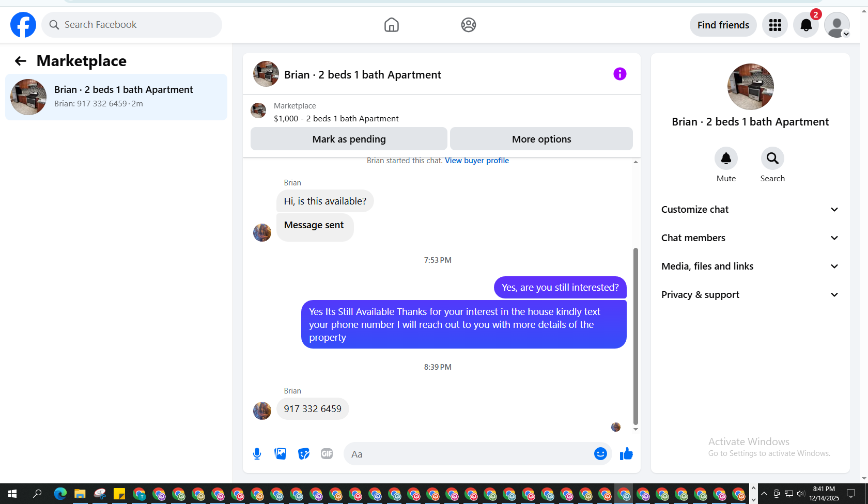
Task: Click large listing photo in right panel
Action: coord(750,87)
